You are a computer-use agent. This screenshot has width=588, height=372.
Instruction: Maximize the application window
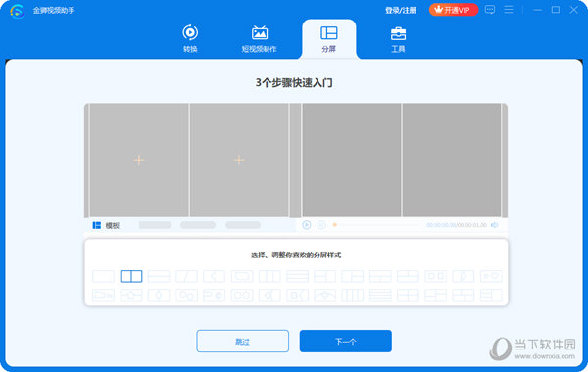556,10
